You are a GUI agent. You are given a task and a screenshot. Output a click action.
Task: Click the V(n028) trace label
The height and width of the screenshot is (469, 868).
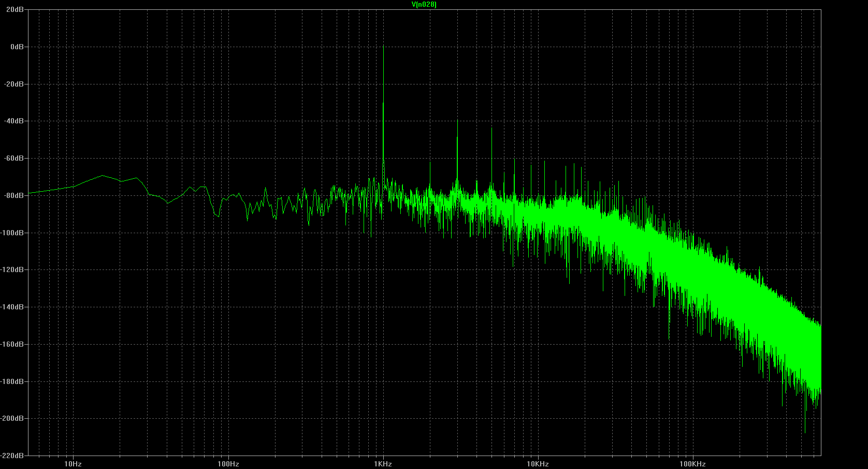(424, 5)
